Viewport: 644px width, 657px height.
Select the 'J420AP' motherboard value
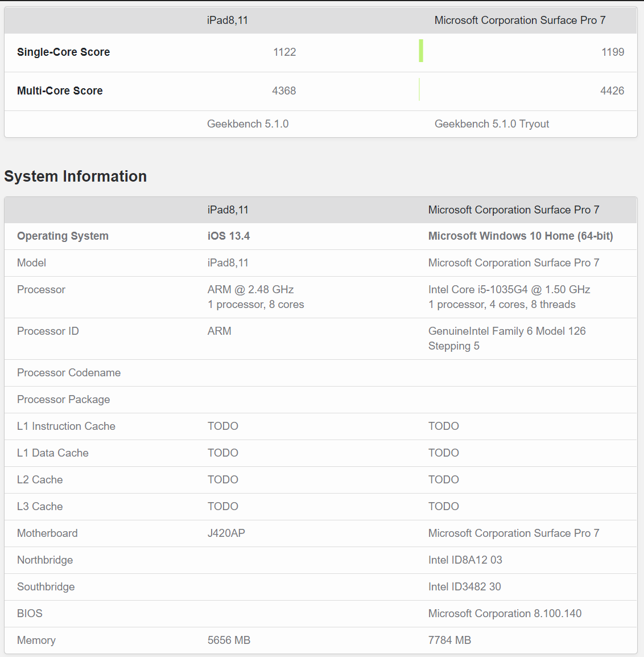click(226, 533)
